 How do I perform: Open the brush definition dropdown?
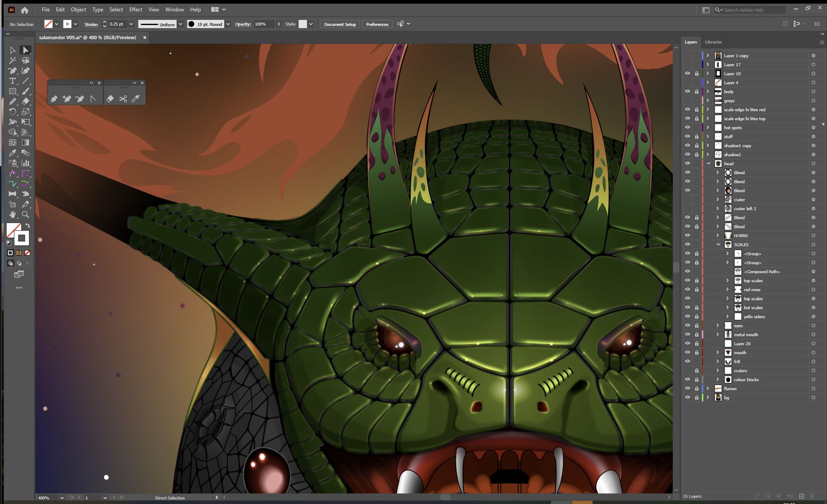click(228, 24)
